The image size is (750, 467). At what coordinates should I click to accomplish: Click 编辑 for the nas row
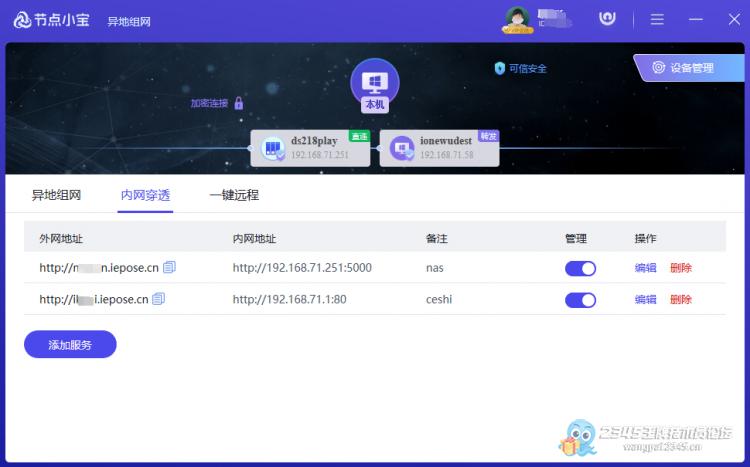pyautogui.click(x=645, y=268)
